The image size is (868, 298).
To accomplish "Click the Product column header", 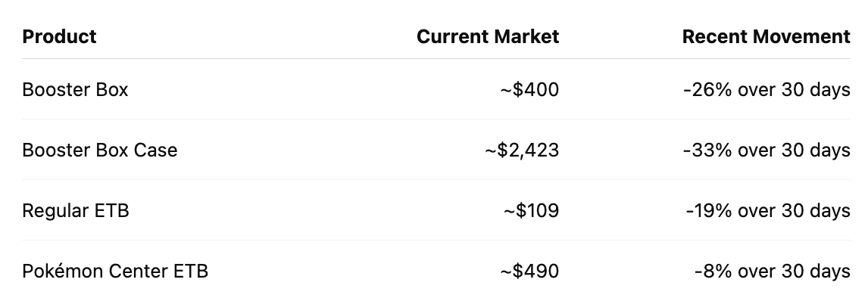I will pos(59,36).
